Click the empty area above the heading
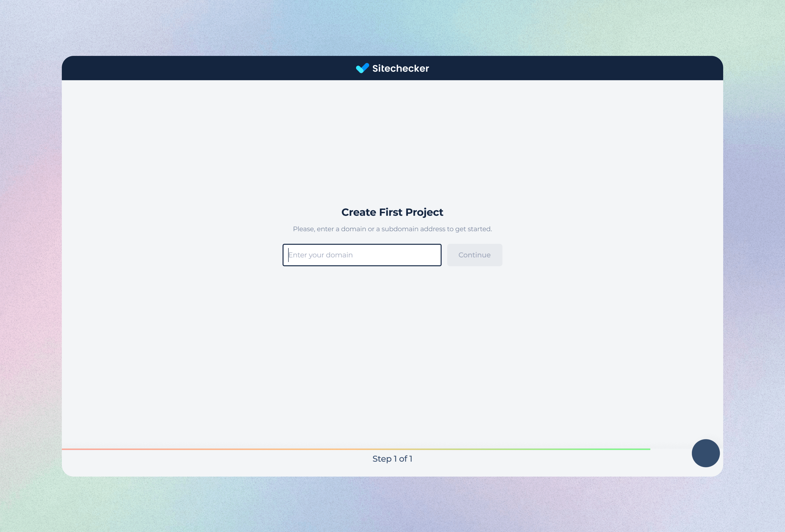Screen dimensions: 785x532 point(392,145)
